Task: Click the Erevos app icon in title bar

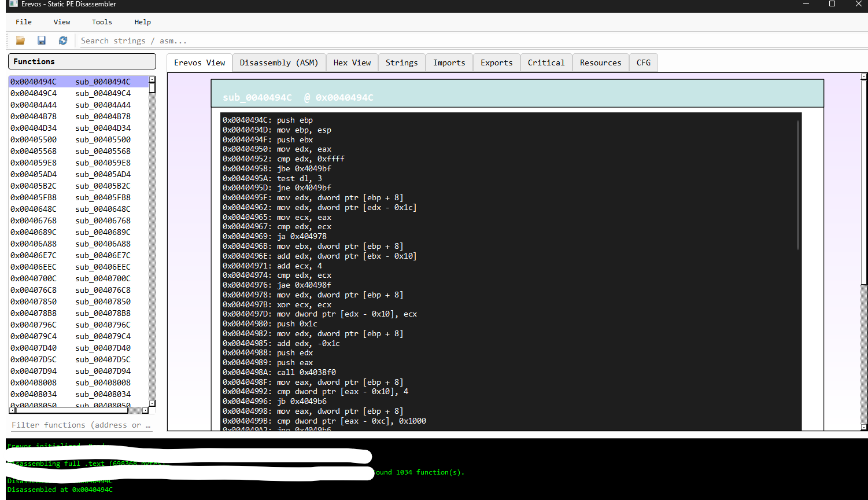Action: (13, 4)
